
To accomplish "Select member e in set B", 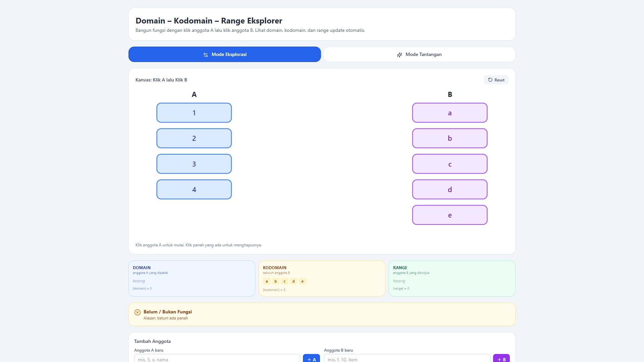I will [450, 215].
